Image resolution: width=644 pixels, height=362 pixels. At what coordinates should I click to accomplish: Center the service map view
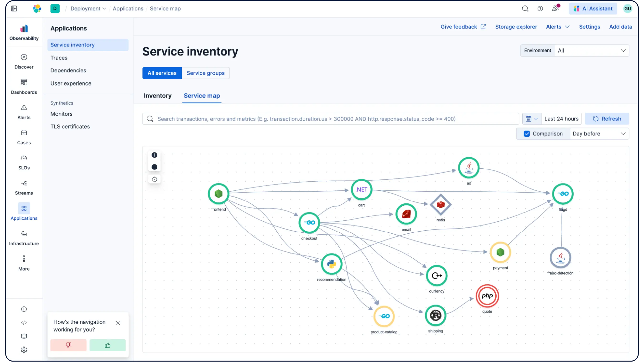(x=154, y=179)
